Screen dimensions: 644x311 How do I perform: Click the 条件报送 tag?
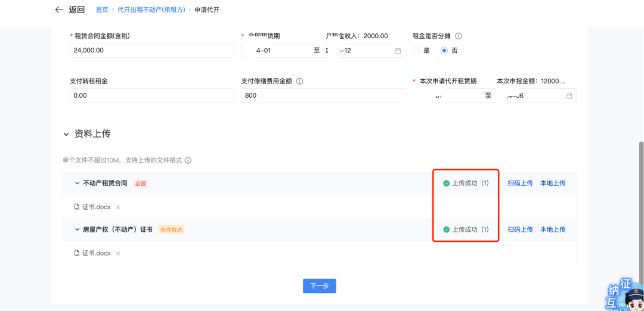pos(171,230)
